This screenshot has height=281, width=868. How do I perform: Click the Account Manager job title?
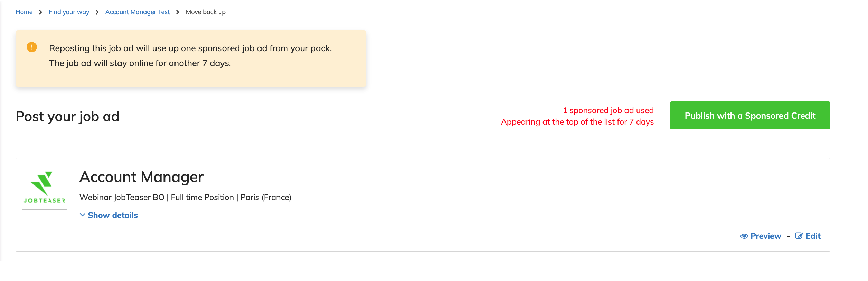[x=141, y=177]
